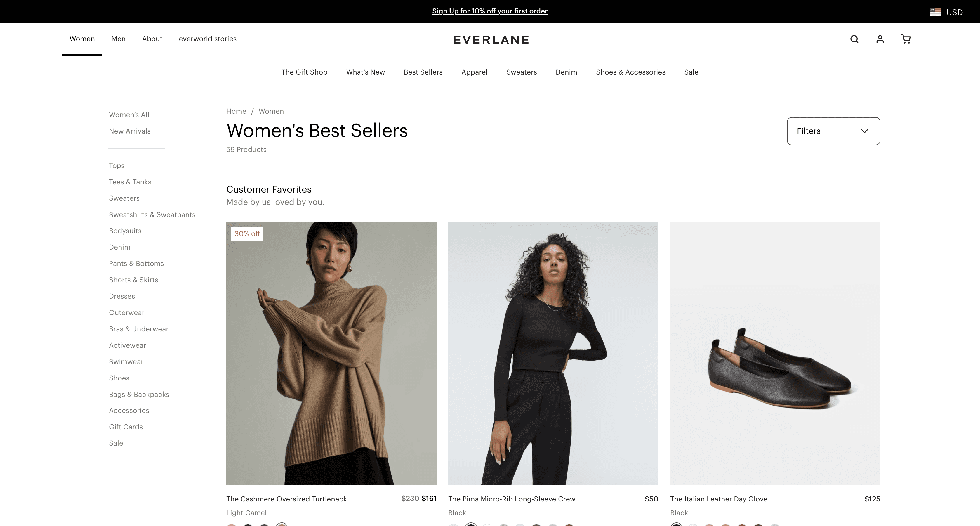Open the shopping cart icon
980x526 pixels.
tap(906, 39)
